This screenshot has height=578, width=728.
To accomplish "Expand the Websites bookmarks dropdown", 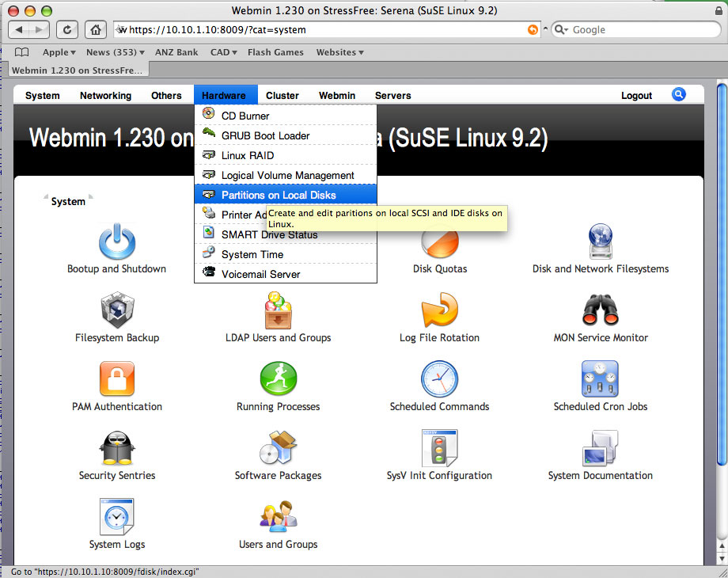I will coord(339,52).
